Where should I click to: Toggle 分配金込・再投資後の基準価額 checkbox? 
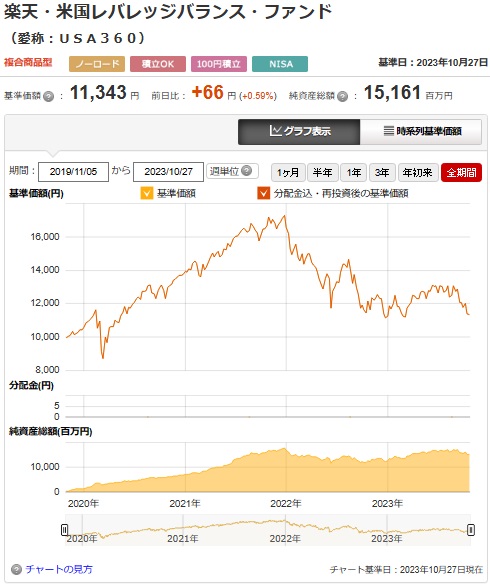(264, 193)
